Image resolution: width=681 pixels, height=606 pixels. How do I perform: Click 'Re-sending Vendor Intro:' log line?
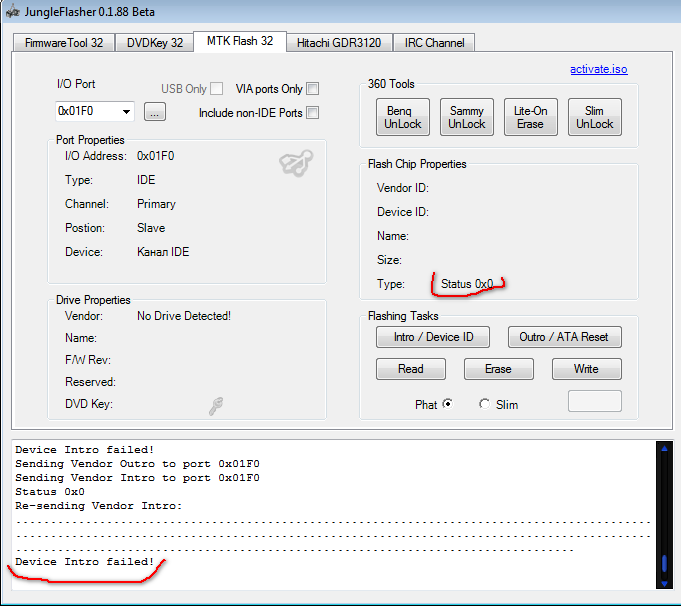pyautogui.click(x=99, y=506)
